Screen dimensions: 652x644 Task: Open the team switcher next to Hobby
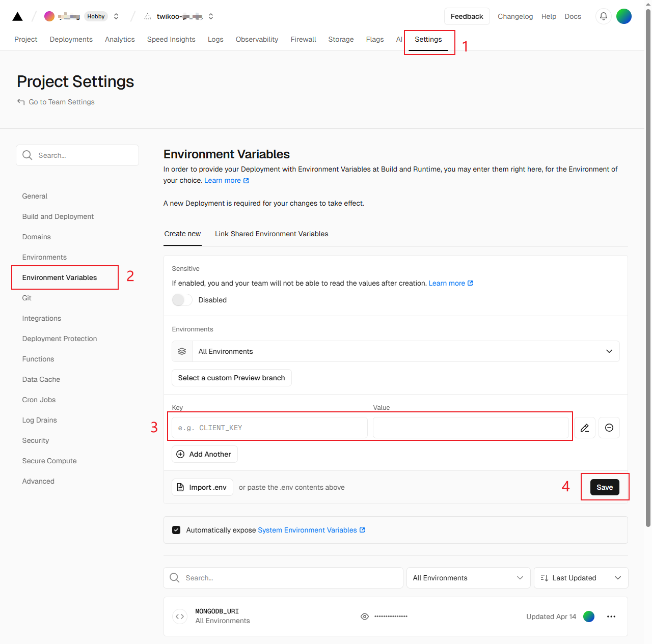pos(116,16)
